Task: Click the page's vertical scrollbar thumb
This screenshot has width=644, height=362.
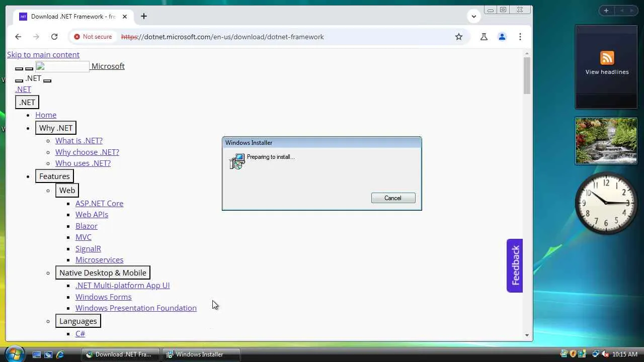Action: click(527, 75)
